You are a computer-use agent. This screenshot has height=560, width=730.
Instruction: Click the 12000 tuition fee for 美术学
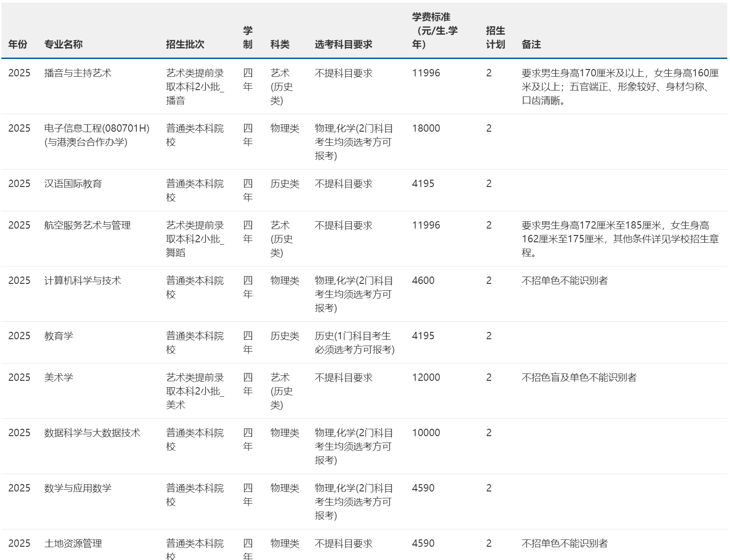click(x=426, y=378)
